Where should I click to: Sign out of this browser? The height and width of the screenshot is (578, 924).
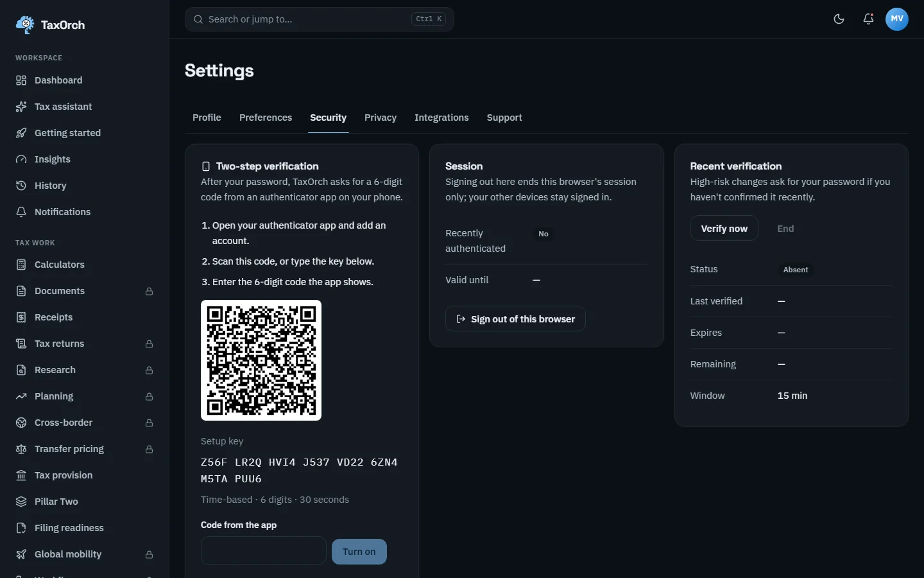[515, 319]
